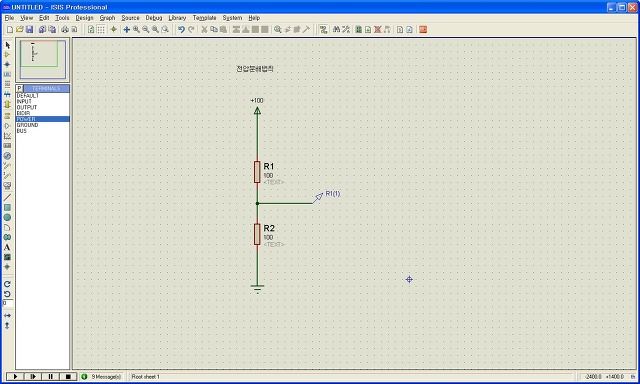Open the View menu
Screen dimensions: 640x384
coord(27,18)
